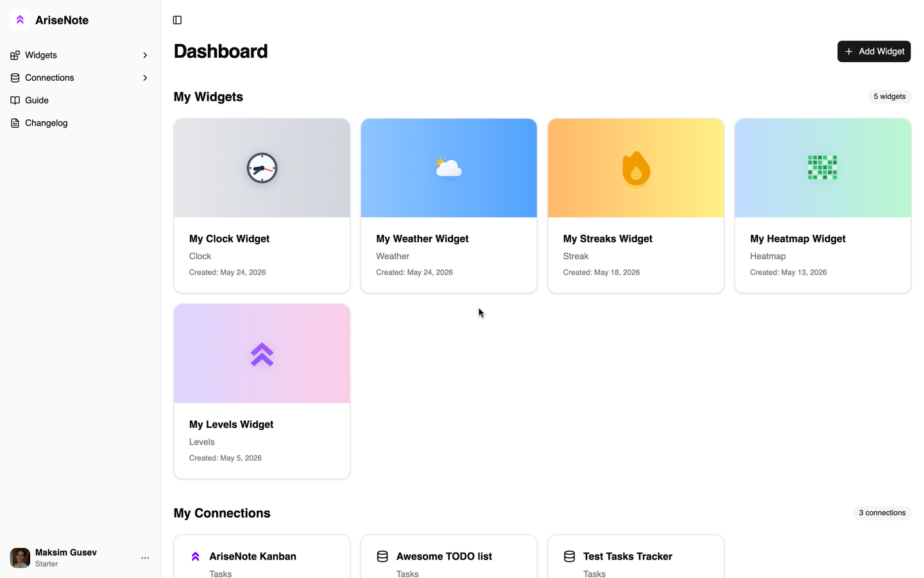Click the 'Levels' type label
This screenshot has height=578, width=924.
pos(201,442)
